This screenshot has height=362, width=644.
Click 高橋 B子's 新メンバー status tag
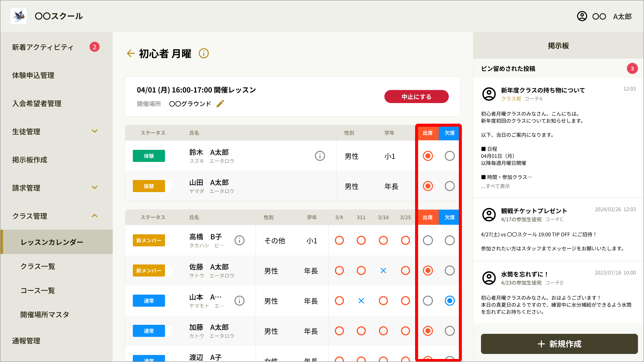pyautogui.click(x=149, y=240)
